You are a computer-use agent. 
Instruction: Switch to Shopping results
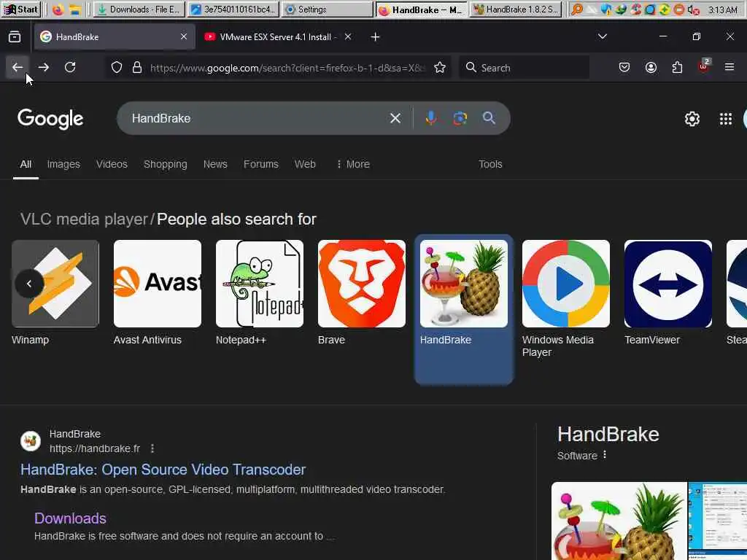(x=166, y=164)
